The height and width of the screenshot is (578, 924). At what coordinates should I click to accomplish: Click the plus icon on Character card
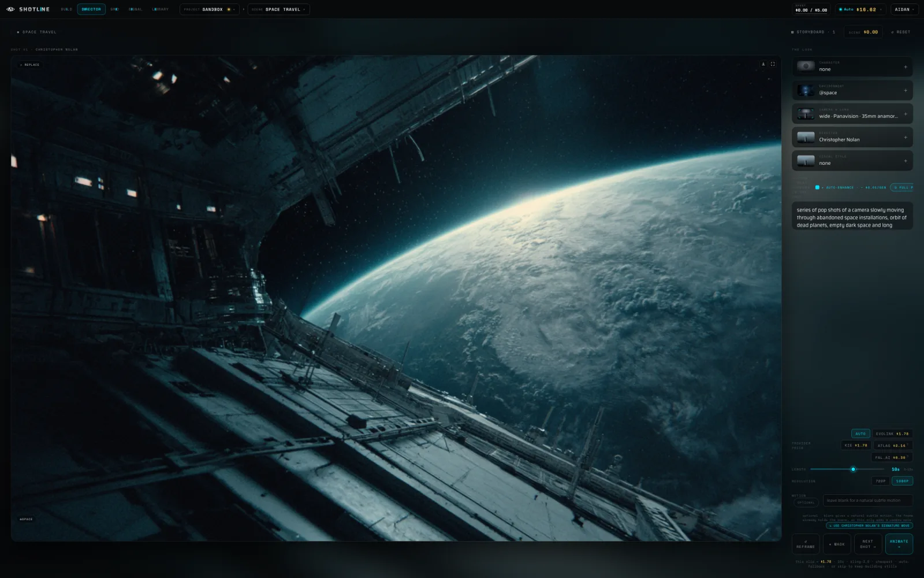click(x=906, y=67)
